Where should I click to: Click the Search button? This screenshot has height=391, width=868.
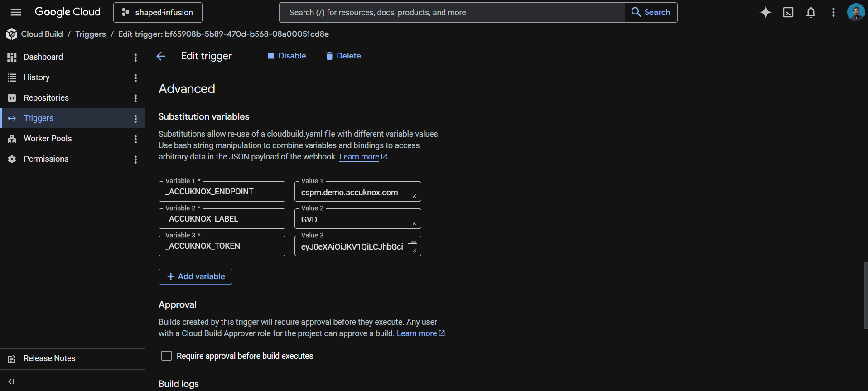pos(651,12)
